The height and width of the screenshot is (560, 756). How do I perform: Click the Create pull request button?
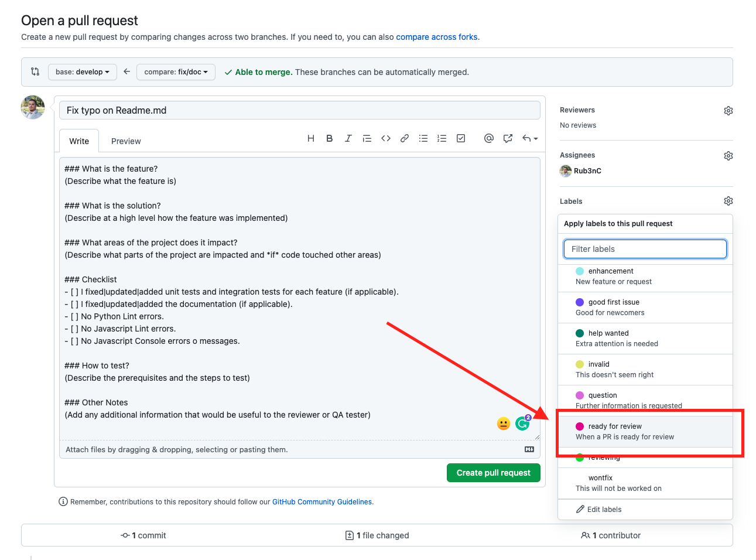point(494,473)
